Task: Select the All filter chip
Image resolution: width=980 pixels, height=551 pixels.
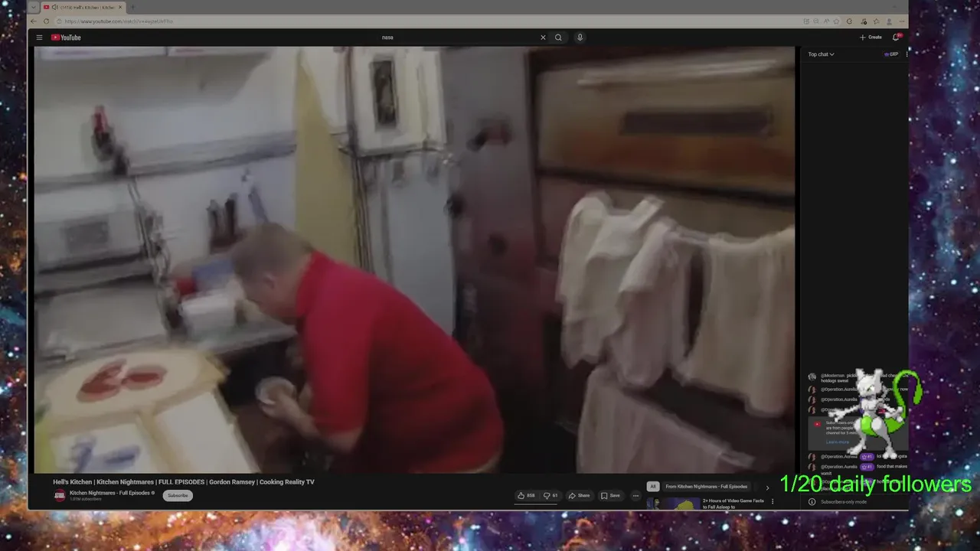Action: point(653,487)
